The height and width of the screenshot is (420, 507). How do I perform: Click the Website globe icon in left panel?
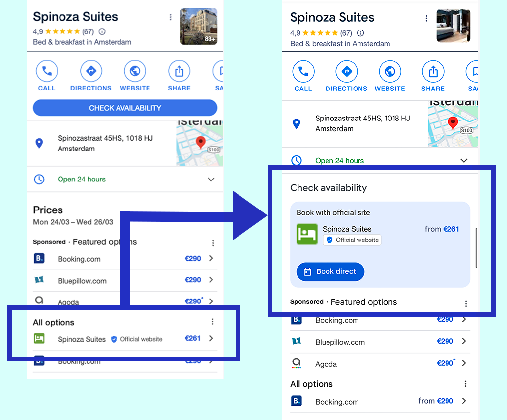(x=135, y=72)
